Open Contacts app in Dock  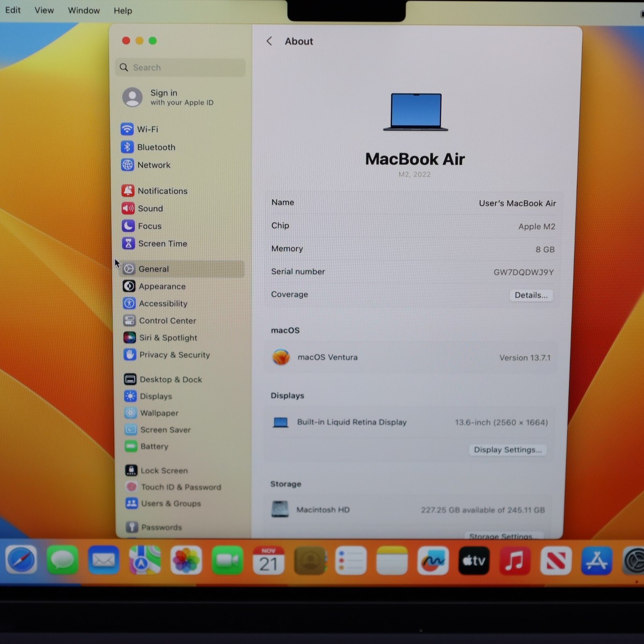point(310,560)
